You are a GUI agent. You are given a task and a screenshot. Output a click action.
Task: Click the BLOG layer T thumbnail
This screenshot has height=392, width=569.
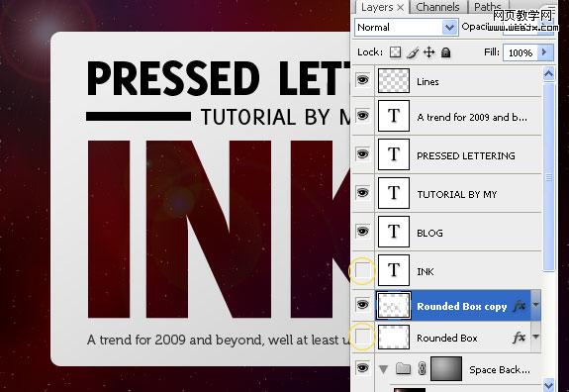tap(394, 232)
